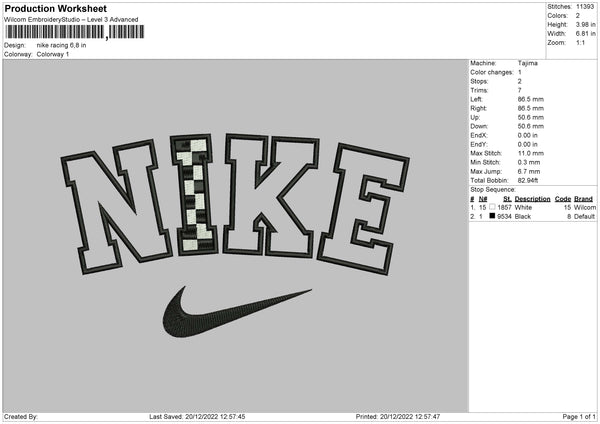Image resolution: width=600 pixels, height=424 pixels.
Task: Click the white thread color swatch
Action: point(492,207)
